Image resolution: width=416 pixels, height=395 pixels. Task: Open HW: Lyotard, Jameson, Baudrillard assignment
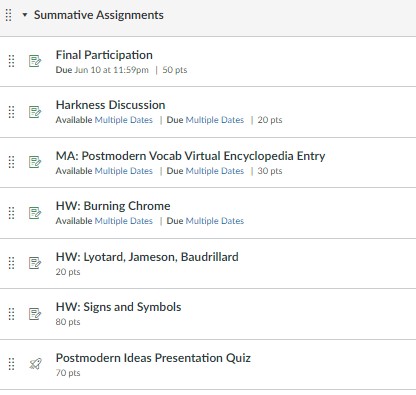coord(147,257)
